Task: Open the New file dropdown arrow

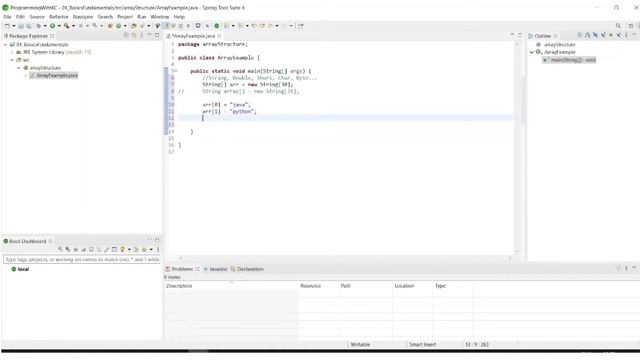Action: (13, 26)
